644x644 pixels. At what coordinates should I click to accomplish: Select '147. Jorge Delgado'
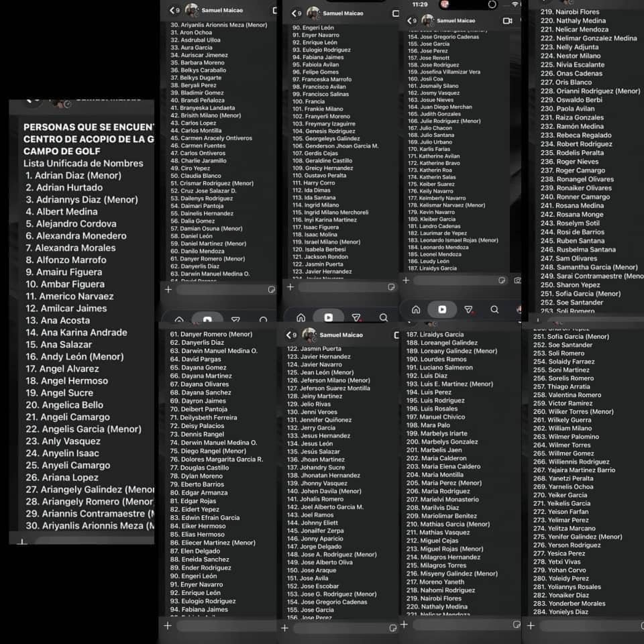click(x=314, y=547)
